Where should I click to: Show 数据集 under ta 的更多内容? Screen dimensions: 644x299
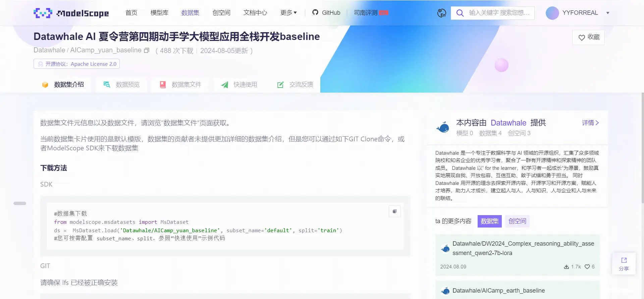tap(490, 221)
